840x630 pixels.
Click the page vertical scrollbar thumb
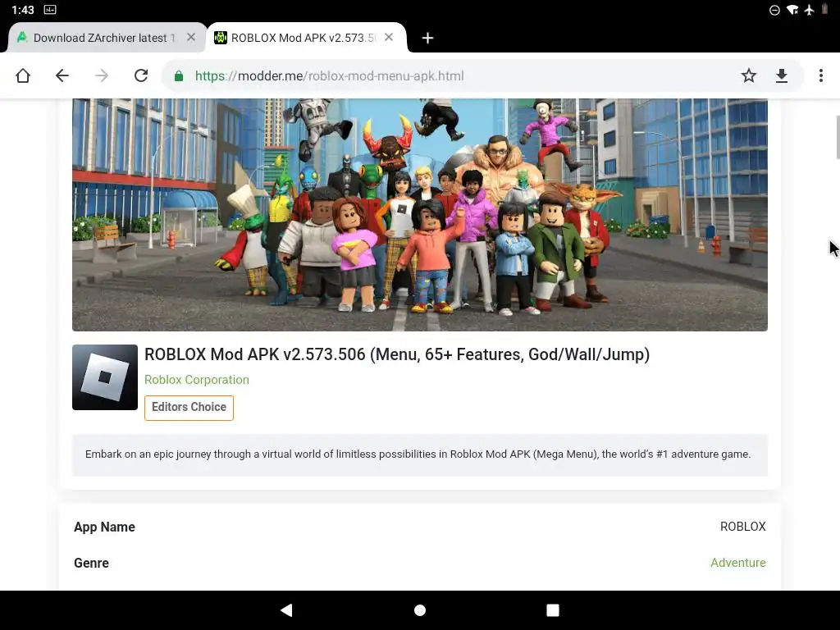point(838,137)
